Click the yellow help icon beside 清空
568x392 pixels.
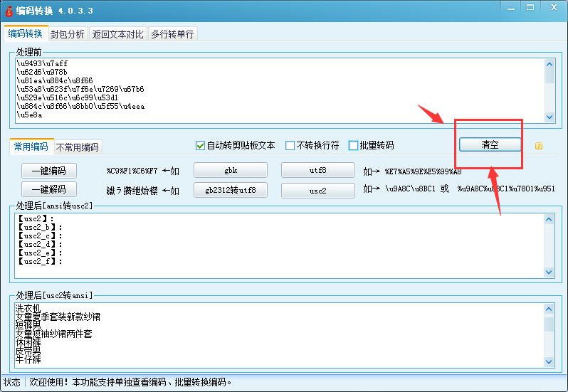pos(538,146)
